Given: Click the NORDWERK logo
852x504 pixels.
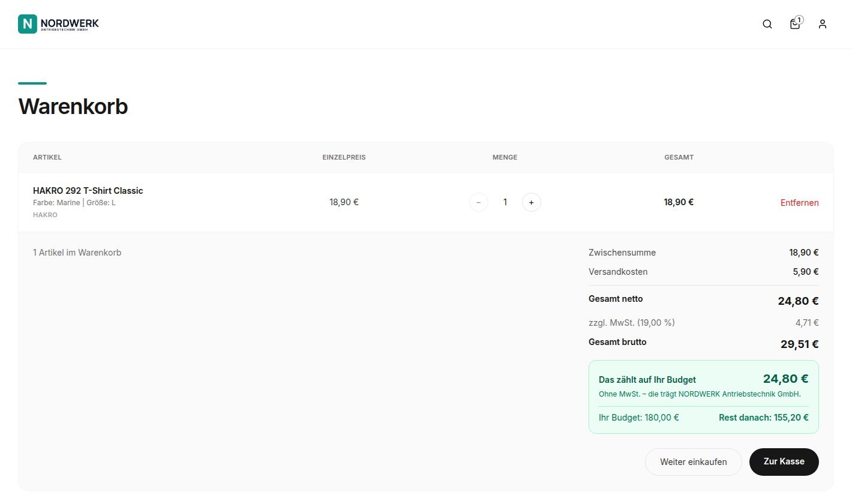Looking at the screenshot, I should (59, 24).
